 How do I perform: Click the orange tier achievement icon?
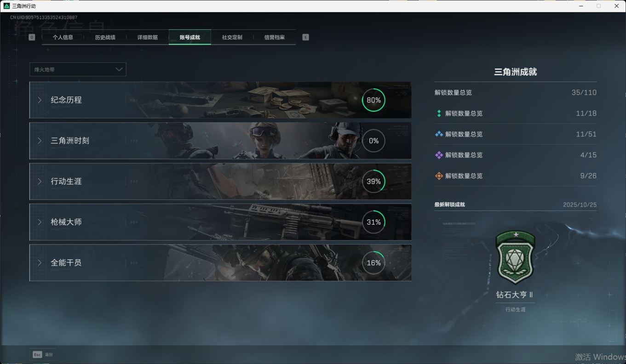[x=439, y=176]
